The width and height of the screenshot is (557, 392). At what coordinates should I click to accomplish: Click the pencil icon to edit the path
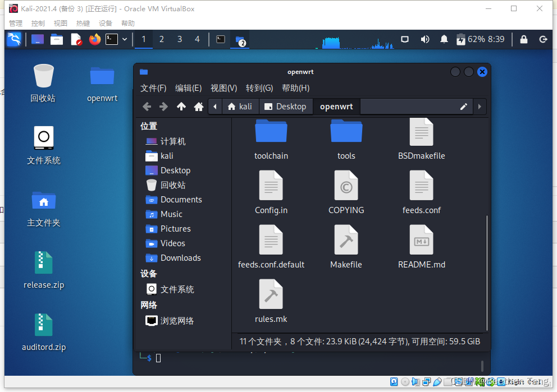coord(464,106)
